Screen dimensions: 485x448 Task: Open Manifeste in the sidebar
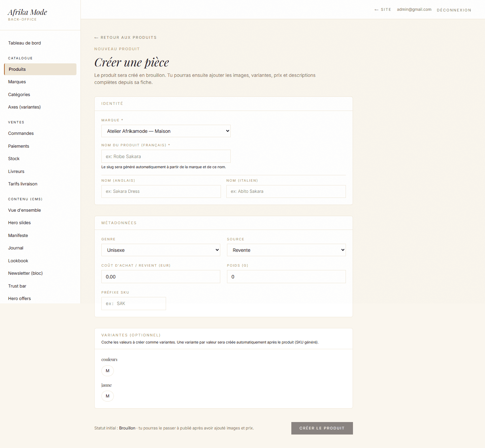(x=40, y=236)
